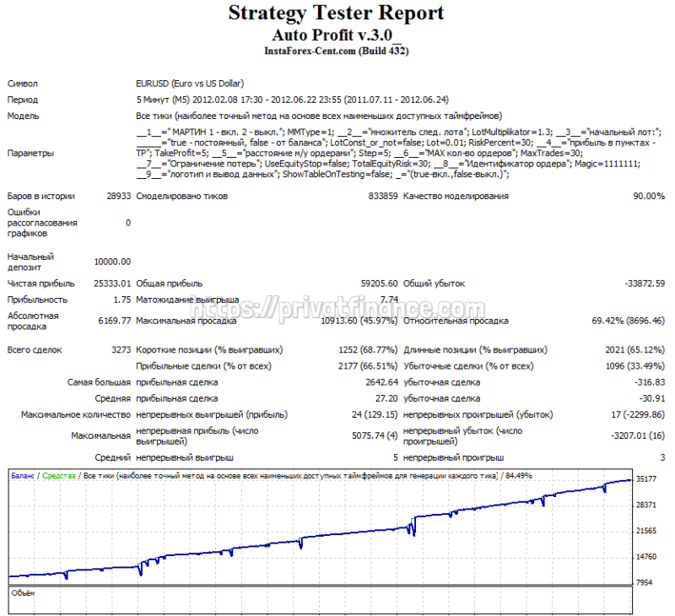Click the '35177' chart axis value

[646, 479]
